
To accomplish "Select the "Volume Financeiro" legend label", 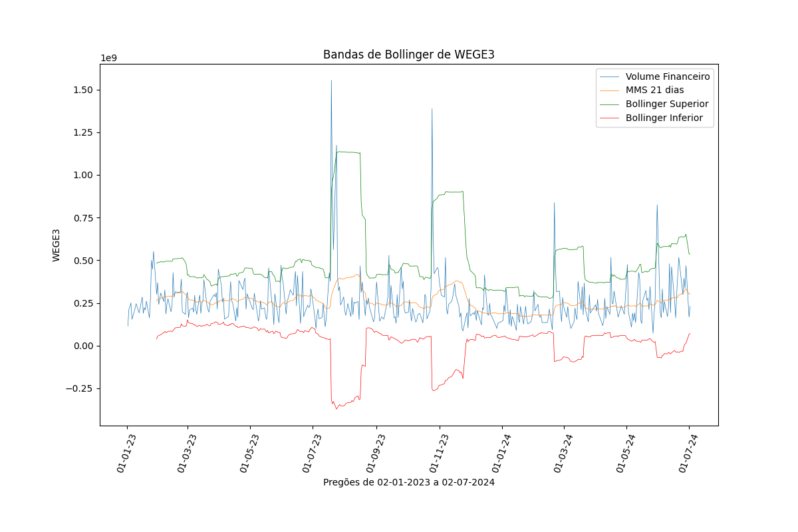I will pyautogui.click(x=668, y=76).
